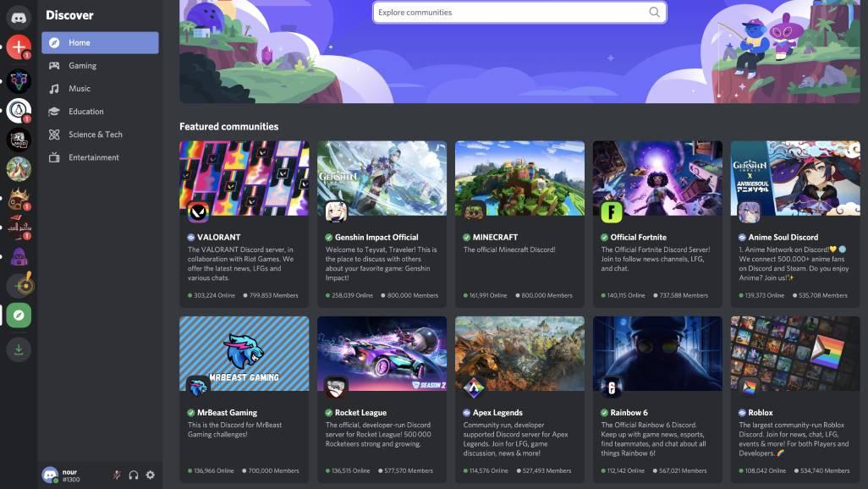Image resolution: width=868 pixels, height=489 pixels.
Task: Click nour's user avatar
Action: (51, 475)
